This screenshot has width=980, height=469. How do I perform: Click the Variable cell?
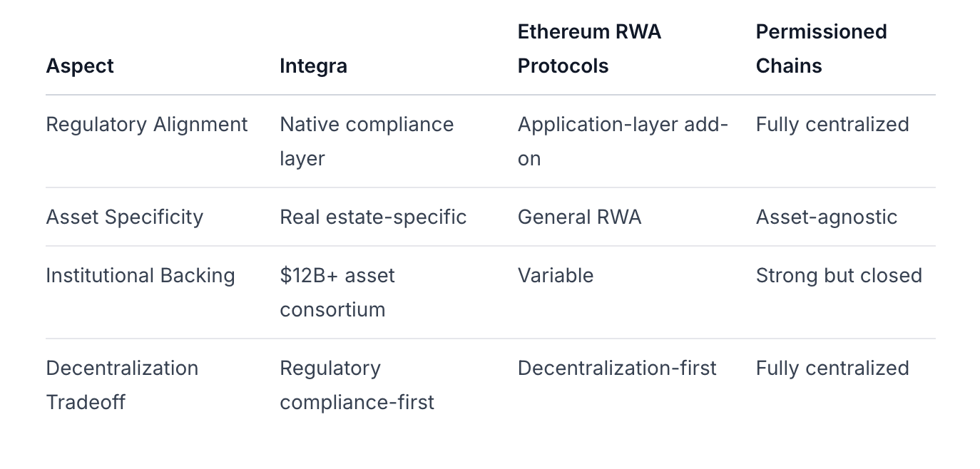pyautogui.click(x=555, y=275)
